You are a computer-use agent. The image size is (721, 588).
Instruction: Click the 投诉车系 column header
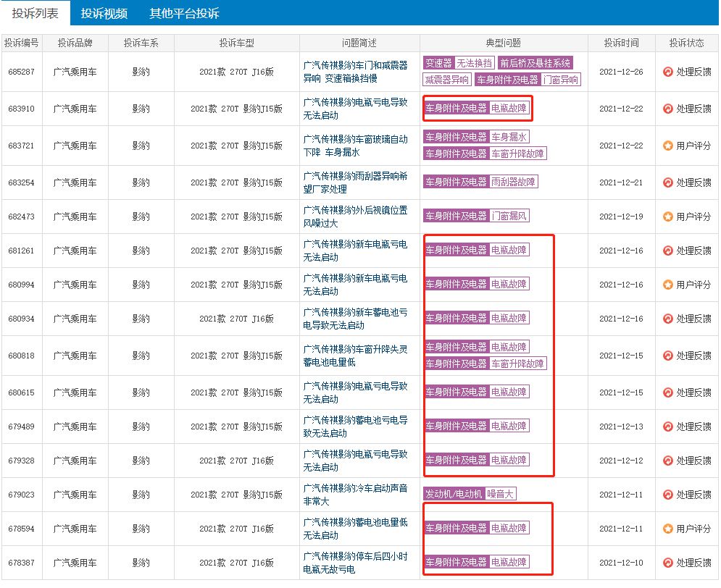[141, 43]
